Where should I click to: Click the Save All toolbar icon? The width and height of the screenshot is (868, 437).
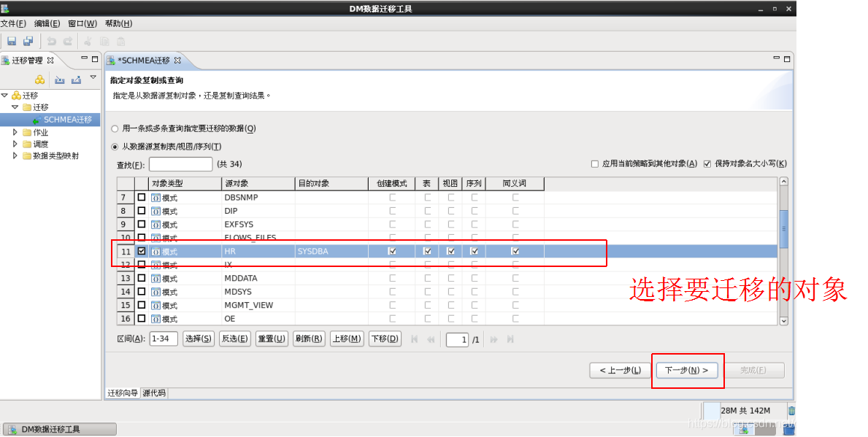tap(28, 41)
